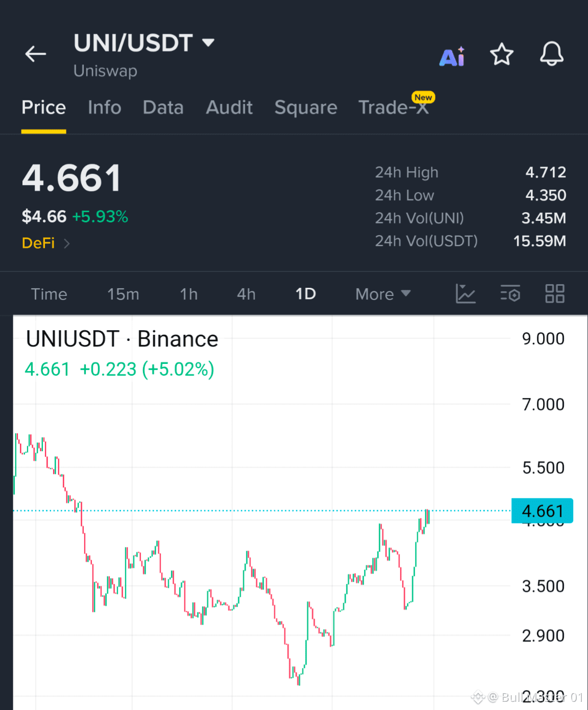Tap the Uniswap subtitle text

[105, 71]
